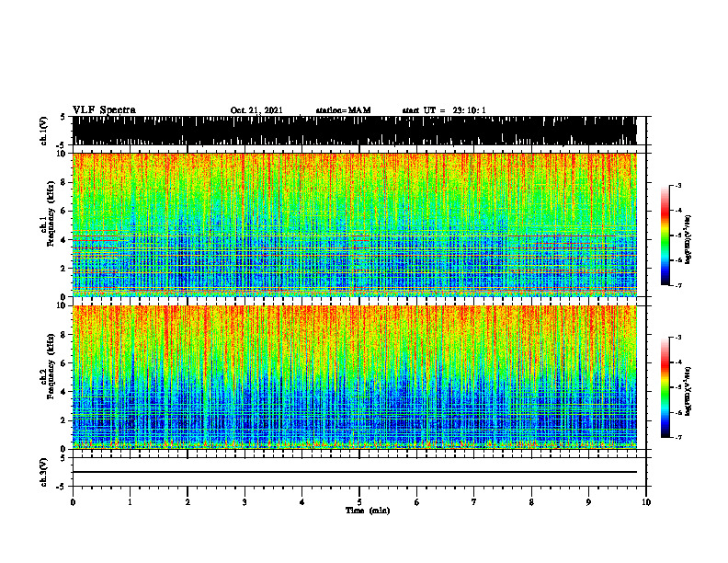Click the "-5" tick on the ch.3(V) axis
The image size is (728, 563).
coord(62,487)
